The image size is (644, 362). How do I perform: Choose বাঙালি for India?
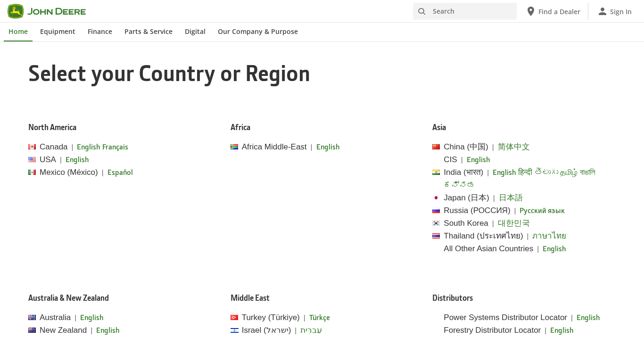(x=587, y=173)
